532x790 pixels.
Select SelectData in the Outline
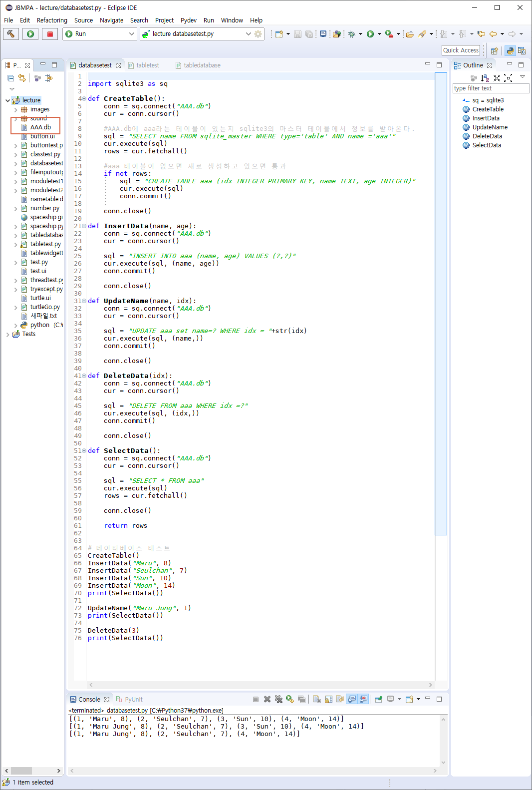coord(487,145)
